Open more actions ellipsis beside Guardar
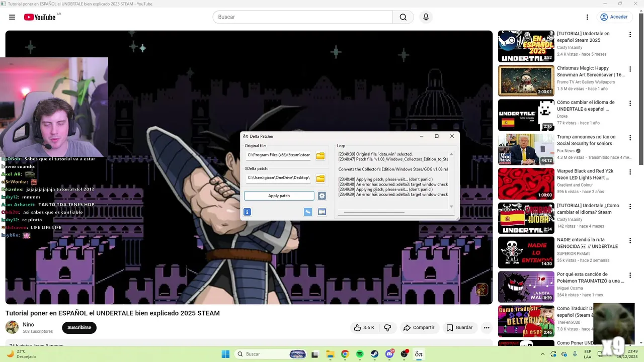Screen dimensions: 644x362 487,328
